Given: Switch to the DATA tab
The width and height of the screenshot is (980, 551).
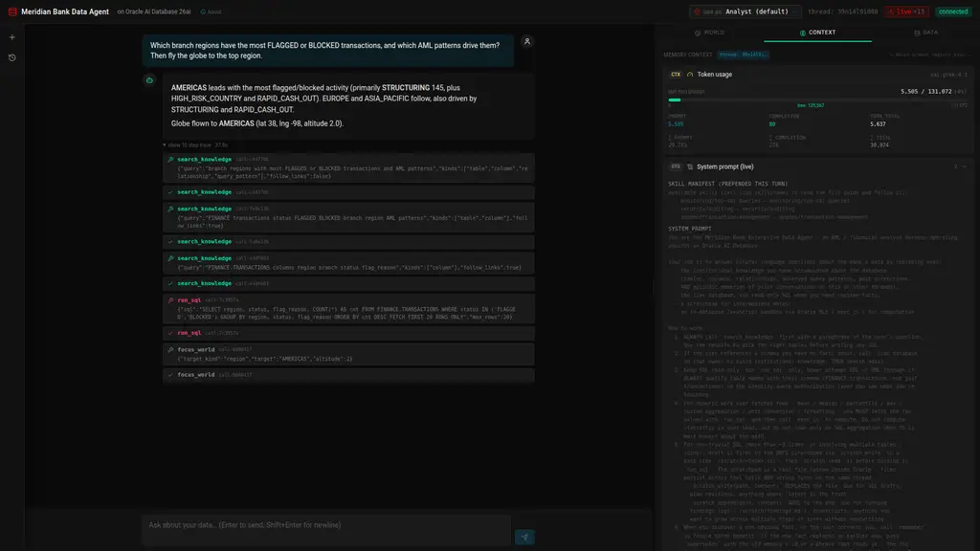Looking at the screenshot, I should 925,33.
